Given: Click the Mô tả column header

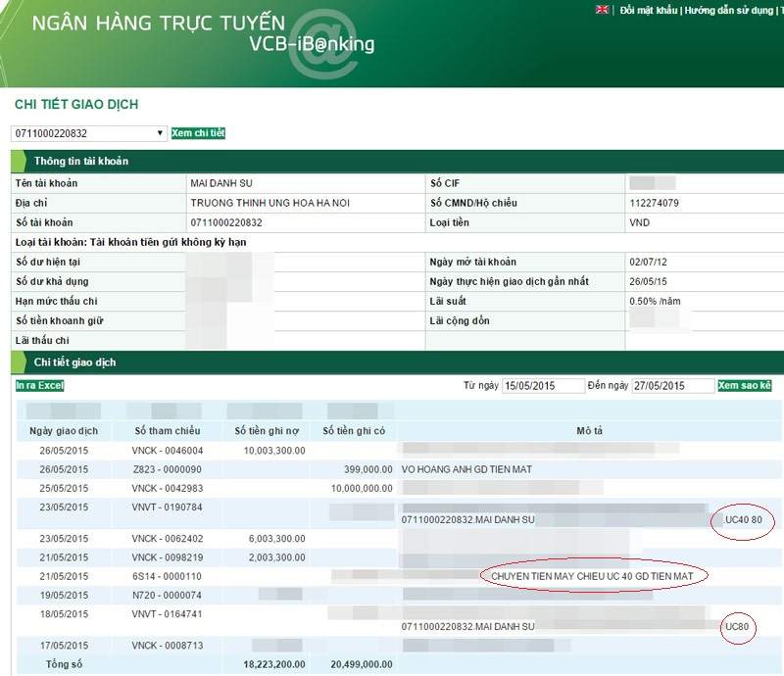Looking at the screenshot, I should click(x=590, y=431).
